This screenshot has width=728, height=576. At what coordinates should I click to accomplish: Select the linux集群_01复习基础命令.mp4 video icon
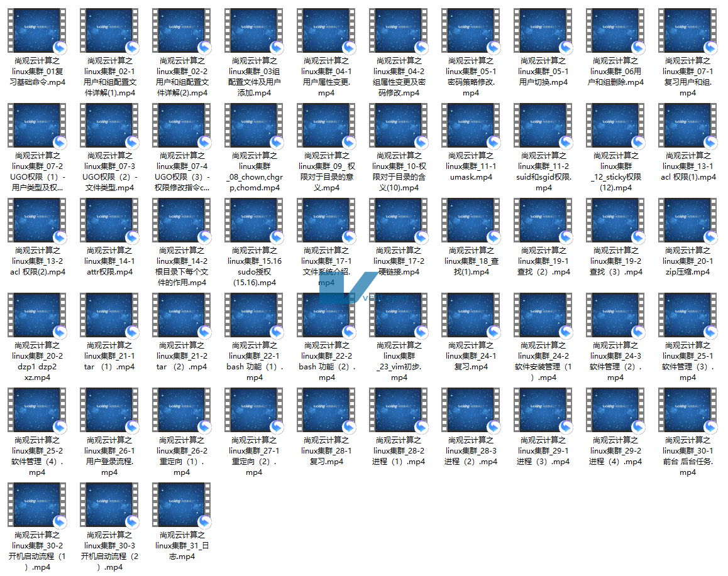(x=37, y=30)
